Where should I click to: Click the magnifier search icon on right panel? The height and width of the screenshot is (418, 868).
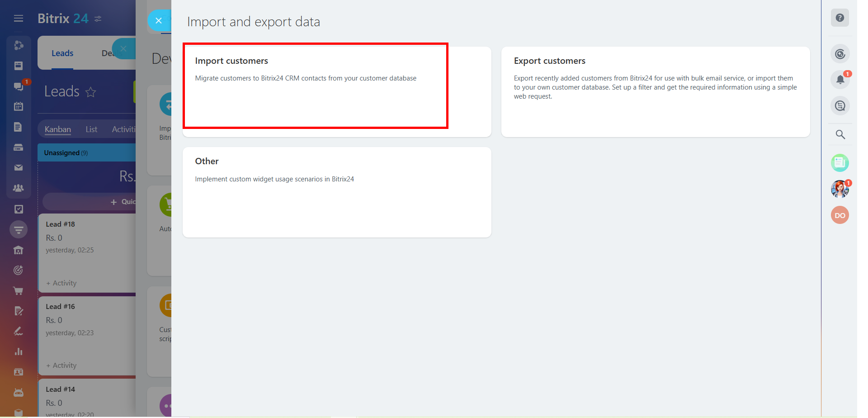click(x=840, y=134)
